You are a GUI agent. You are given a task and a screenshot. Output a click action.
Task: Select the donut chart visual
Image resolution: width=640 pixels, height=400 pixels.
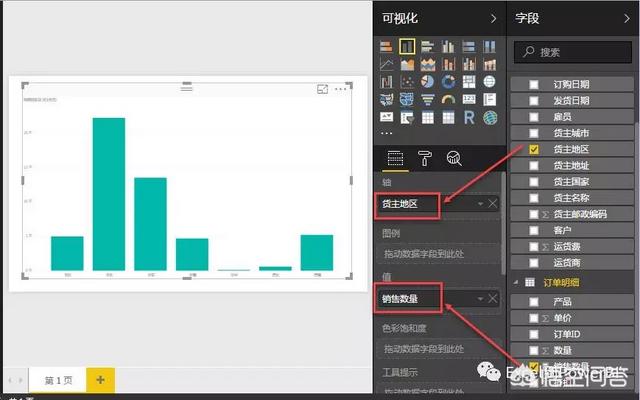[448, 82]
